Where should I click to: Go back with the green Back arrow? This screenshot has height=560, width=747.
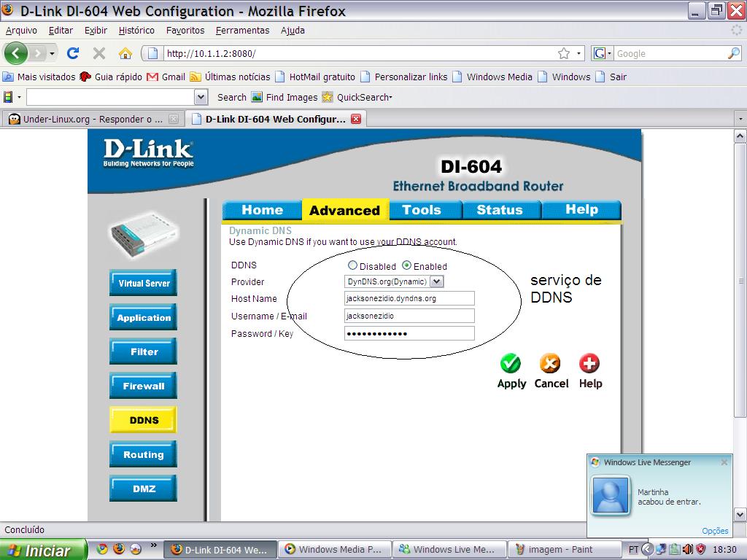(16, 52)
